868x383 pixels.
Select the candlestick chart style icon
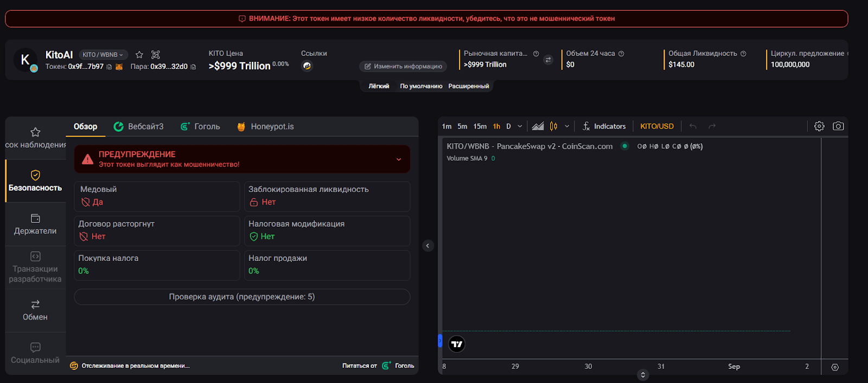tap(553, 126)
